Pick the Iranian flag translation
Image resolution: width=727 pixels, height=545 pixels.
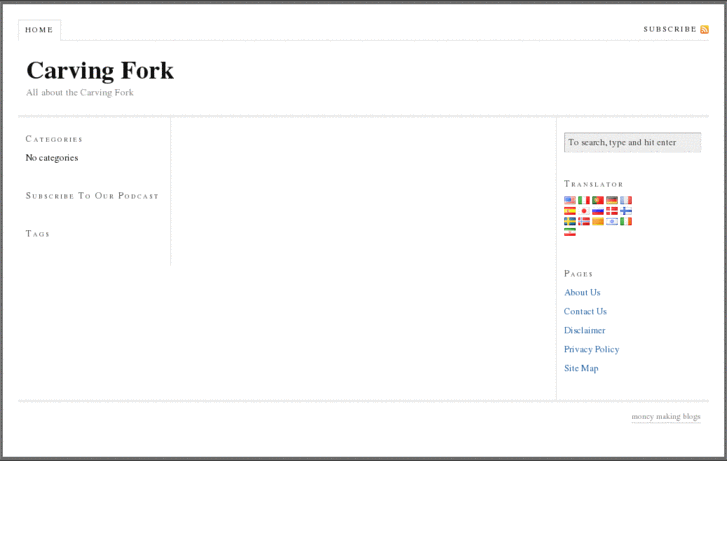coord(570,232)
